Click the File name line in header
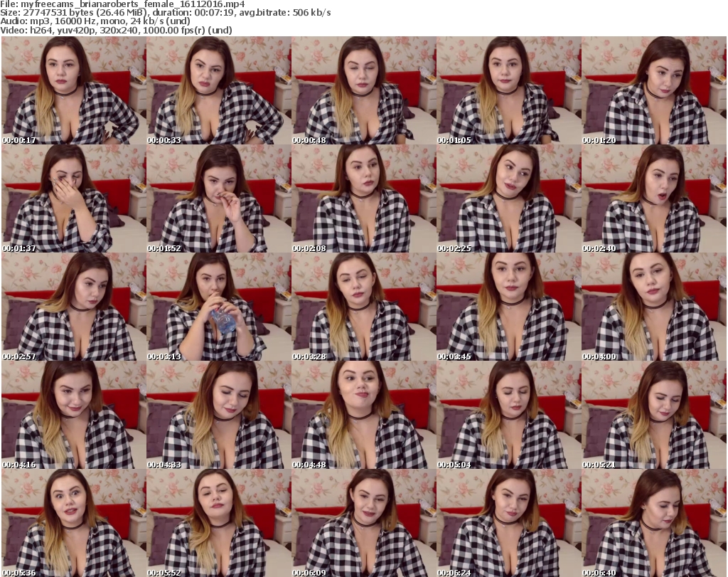Screen dimensions: 728x577 tap(122, 4)
